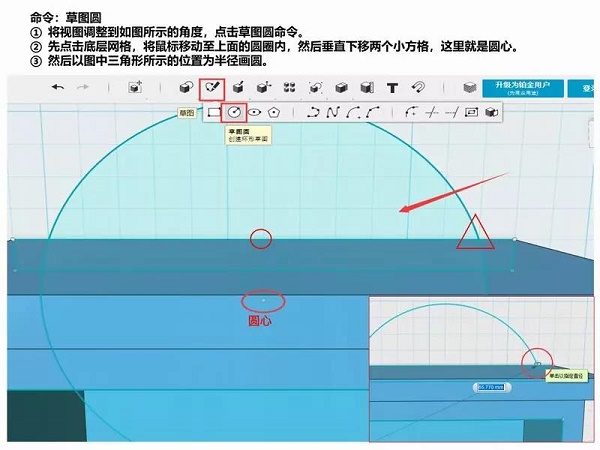Open the Sketch (草图) tool menu
The height and width of the screenshot is (450, 600).
pos(212,88)
